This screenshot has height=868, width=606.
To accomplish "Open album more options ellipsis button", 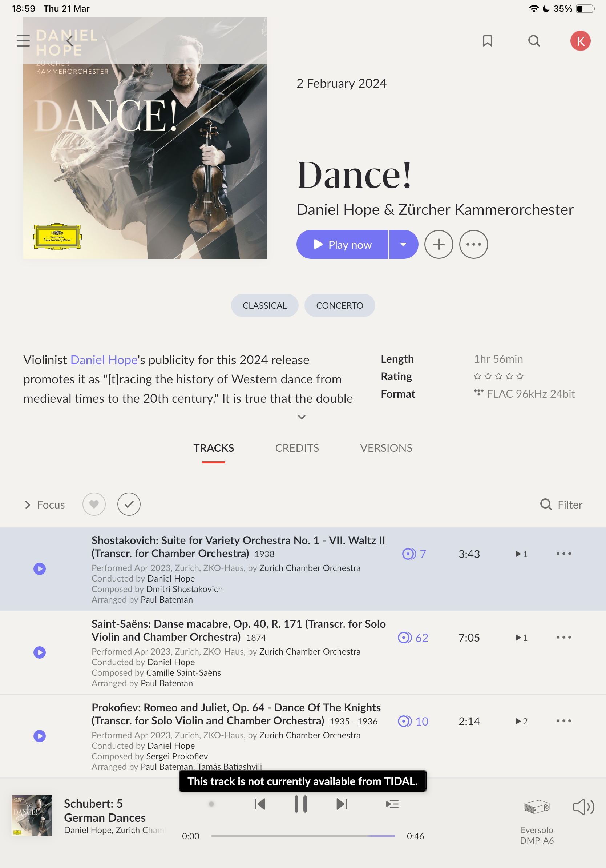I will [473, 244].
